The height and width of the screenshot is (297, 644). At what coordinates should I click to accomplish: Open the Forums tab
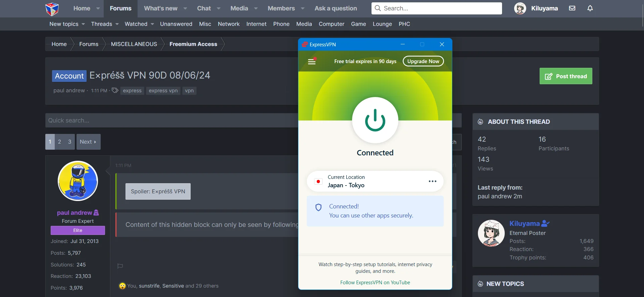coord(120,8)
